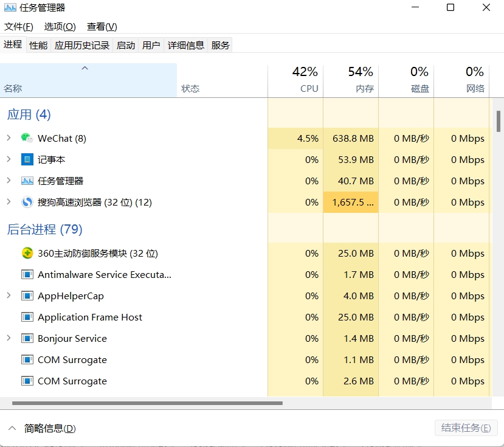Sort by the 名称 column header

[88, 80]
